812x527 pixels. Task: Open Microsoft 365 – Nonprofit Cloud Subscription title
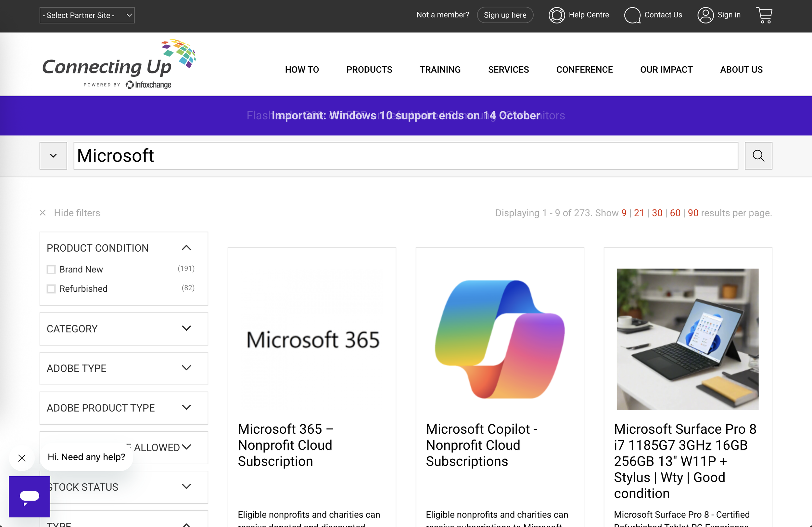pos(285,445)
